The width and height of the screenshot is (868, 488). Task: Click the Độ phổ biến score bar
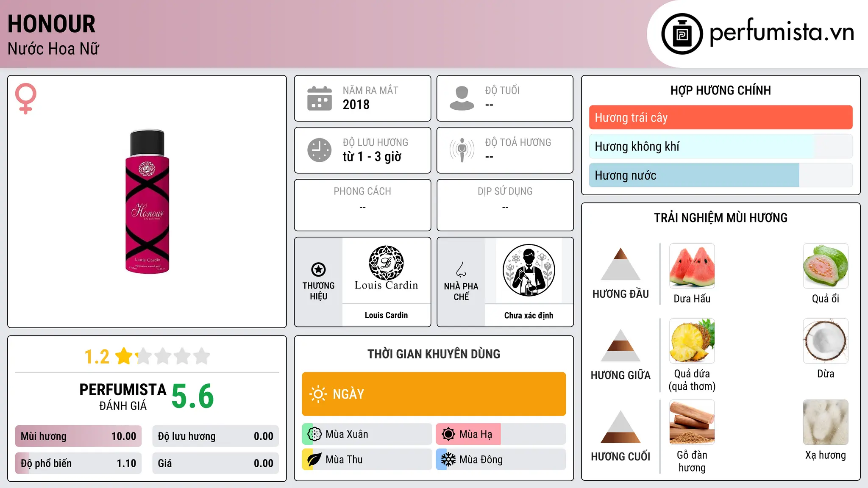pyautogui.click(x=78, y=463)
